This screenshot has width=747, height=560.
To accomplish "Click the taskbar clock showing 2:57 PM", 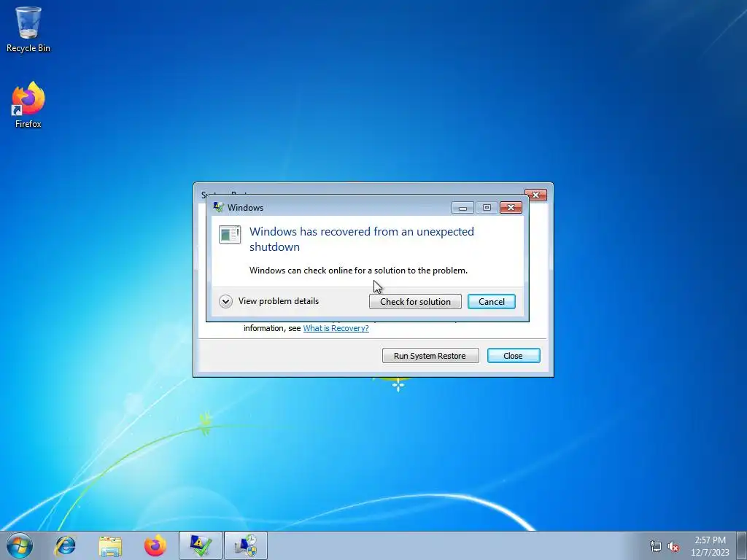I will 710,546.
